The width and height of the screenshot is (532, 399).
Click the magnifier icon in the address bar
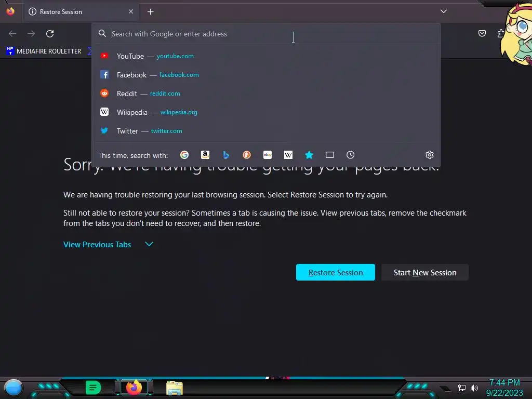[102, 33]
